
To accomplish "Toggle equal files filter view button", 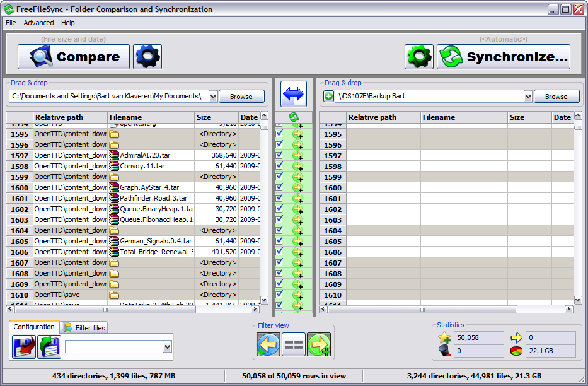I will coord(294,344).
